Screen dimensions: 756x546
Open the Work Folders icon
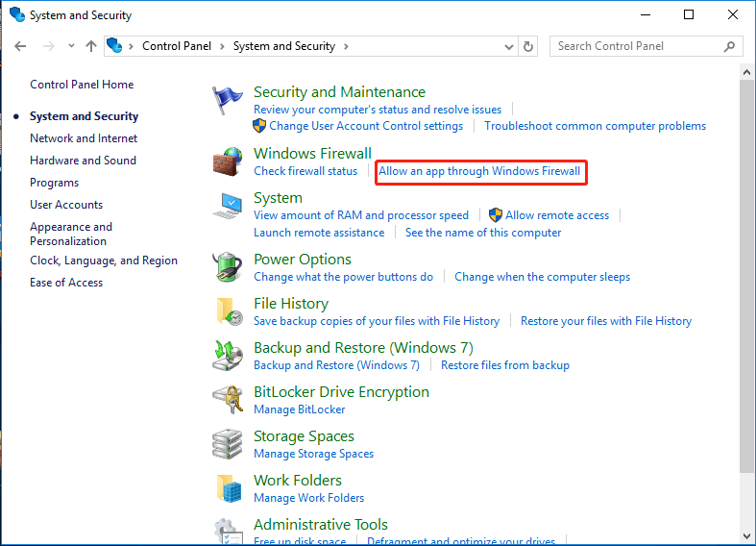228,488
